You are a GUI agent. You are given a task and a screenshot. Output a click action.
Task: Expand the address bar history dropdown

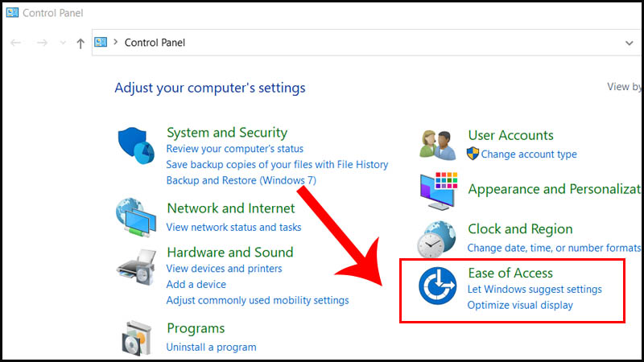click(x=630, y=43)
